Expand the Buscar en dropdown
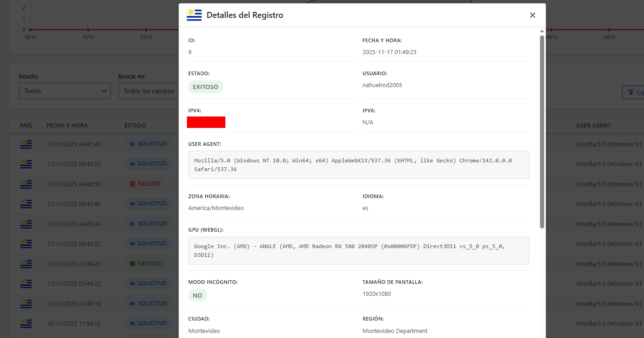This screenshot has height=338, width=644. 148,91
